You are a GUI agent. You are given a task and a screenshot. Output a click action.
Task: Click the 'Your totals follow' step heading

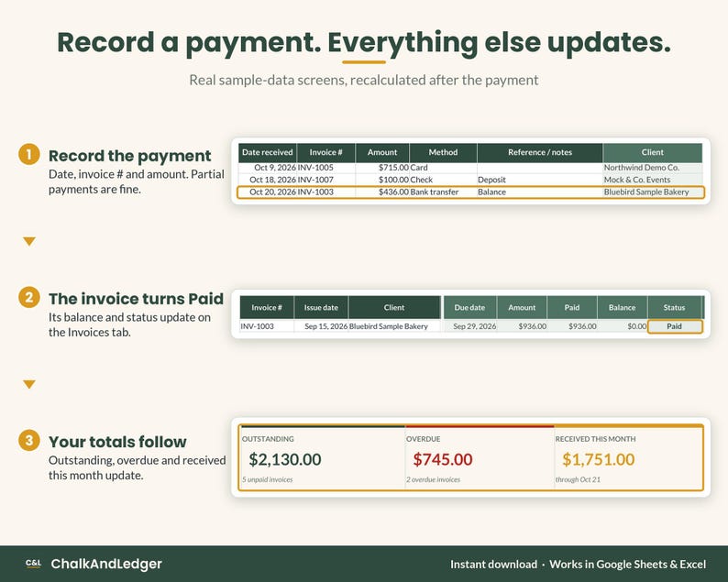coord(117,442)
